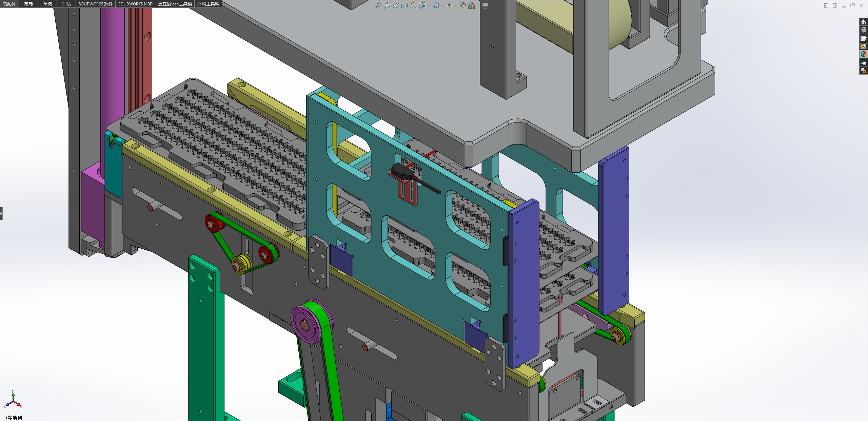Expand the View Orientation dropdown arrow
This screenshot has height=421, width=868.
point(429,5)
